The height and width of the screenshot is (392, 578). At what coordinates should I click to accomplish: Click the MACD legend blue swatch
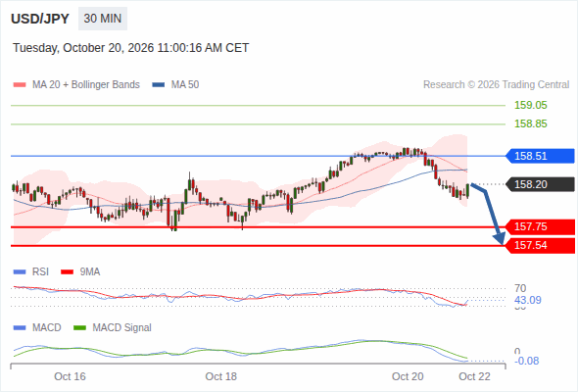pos(20,328)
